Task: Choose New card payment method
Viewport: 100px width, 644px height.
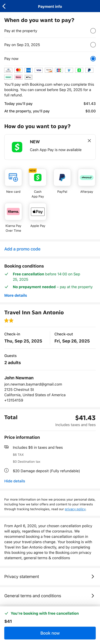Action: [13, 177]
